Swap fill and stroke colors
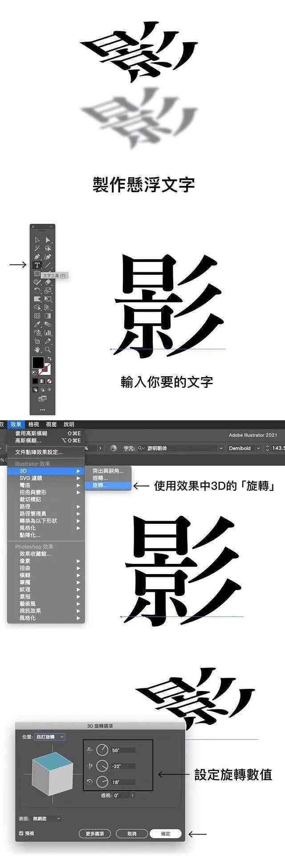 pyautogui.click(x=49, y=358)
